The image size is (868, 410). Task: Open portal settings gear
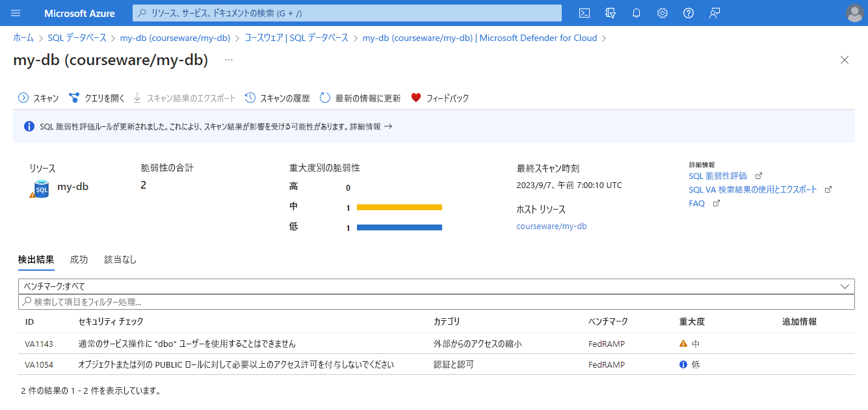click(x=663, y=13)
